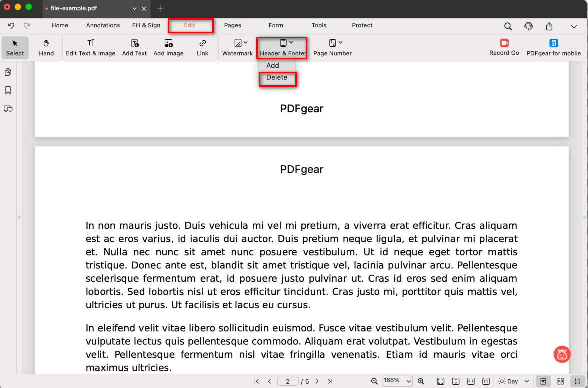Click the Link tool icon
The image size is (588, 388).
(x=202, y=43)
